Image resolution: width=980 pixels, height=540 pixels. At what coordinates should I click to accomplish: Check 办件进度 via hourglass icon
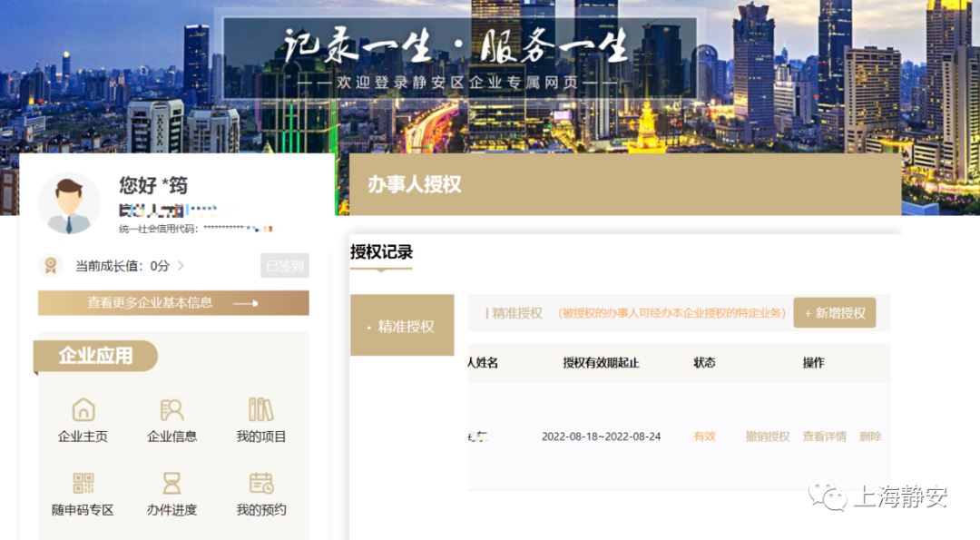click(171, 493)
